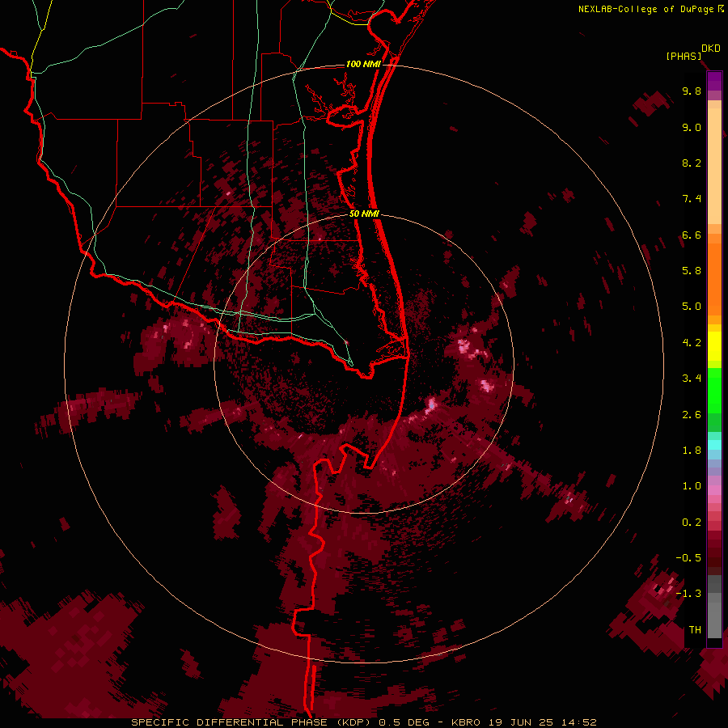Screen dimensions: 728x728
Task: Click the cyan segment of the color bar
Action: [x=714, y=445]
